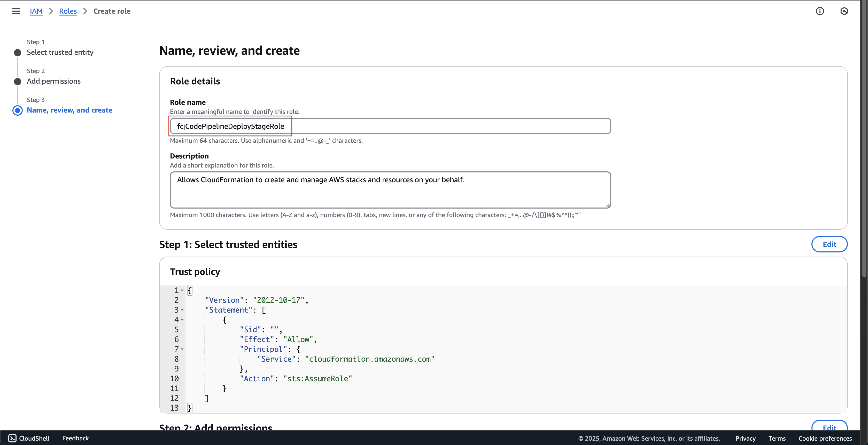Go to IAM breadcrumb link
868x445 pixels.
(x=36, y=11)
